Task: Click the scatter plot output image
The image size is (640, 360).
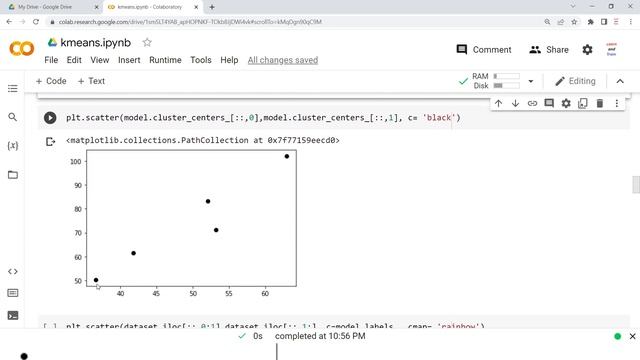Action: [x=183, y=223]
